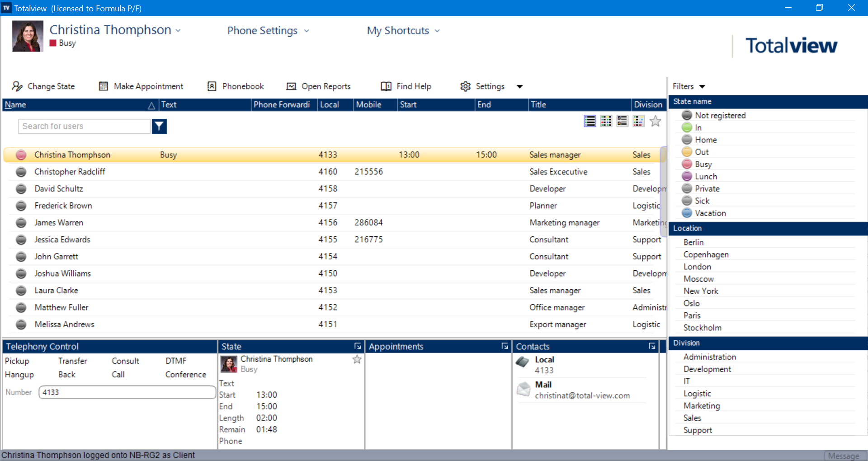Expand the toolbar overflow arrow next to Settings

point(520,86)
